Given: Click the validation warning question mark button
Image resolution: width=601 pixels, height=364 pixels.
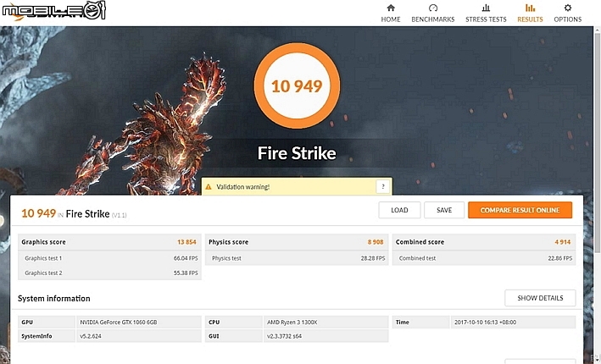Looking at the screenshot, I should pos(382,187).
